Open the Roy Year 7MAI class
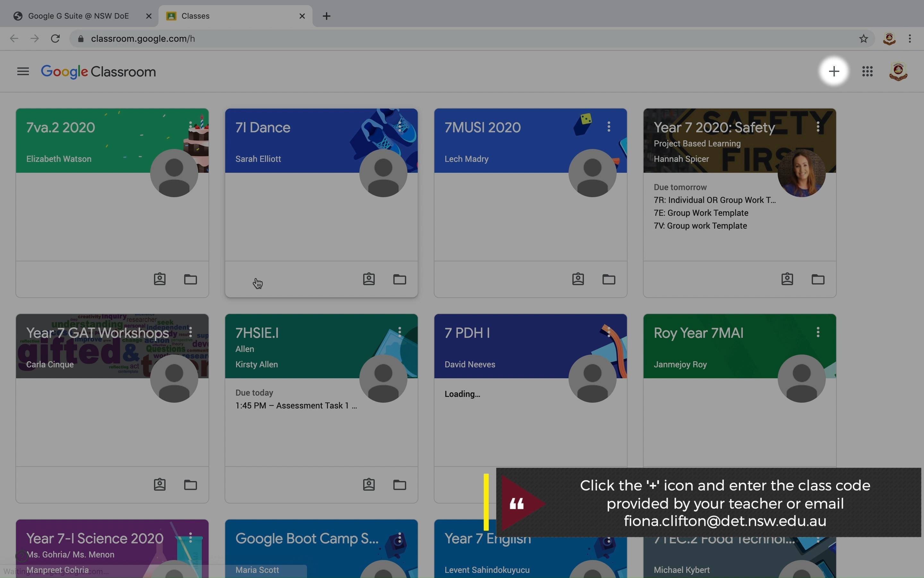Image resolution: width=924 pixels, height=578 pixels. click(699, 333)
